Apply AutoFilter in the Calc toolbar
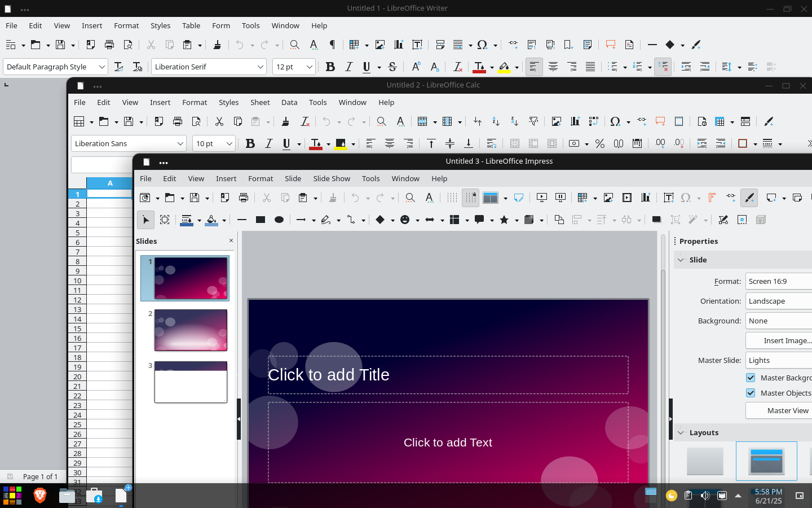 pyautogui.click(x=533, y=121)
